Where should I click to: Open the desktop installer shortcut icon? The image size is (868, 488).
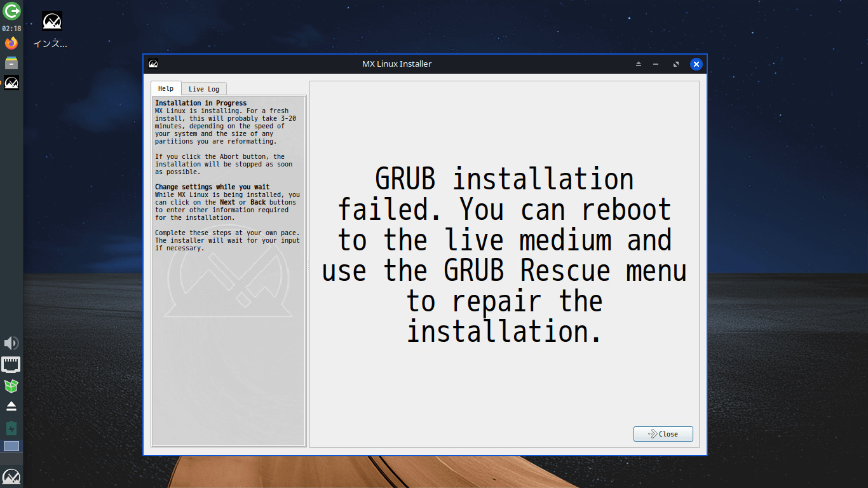coord(51,22)
